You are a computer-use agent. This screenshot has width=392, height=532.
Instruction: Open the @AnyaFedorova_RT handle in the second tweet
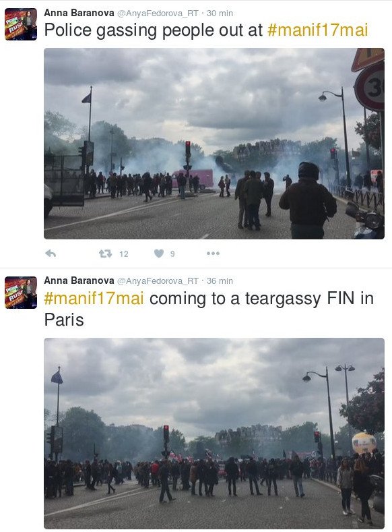(x=158, y=281)
